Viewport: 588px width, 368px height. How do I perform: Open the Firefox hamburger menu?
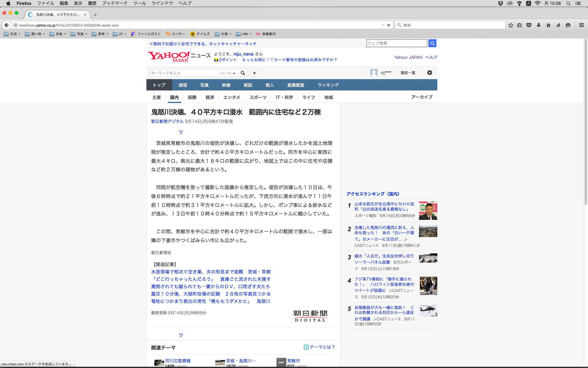[581, 25]
